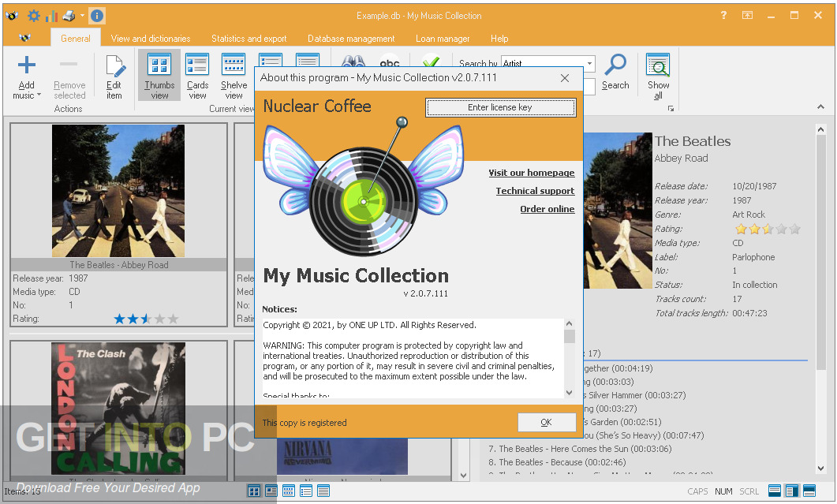Open View and dictionaries tab
The height and width of the screenshot is (504, 837).
(151, 39)
